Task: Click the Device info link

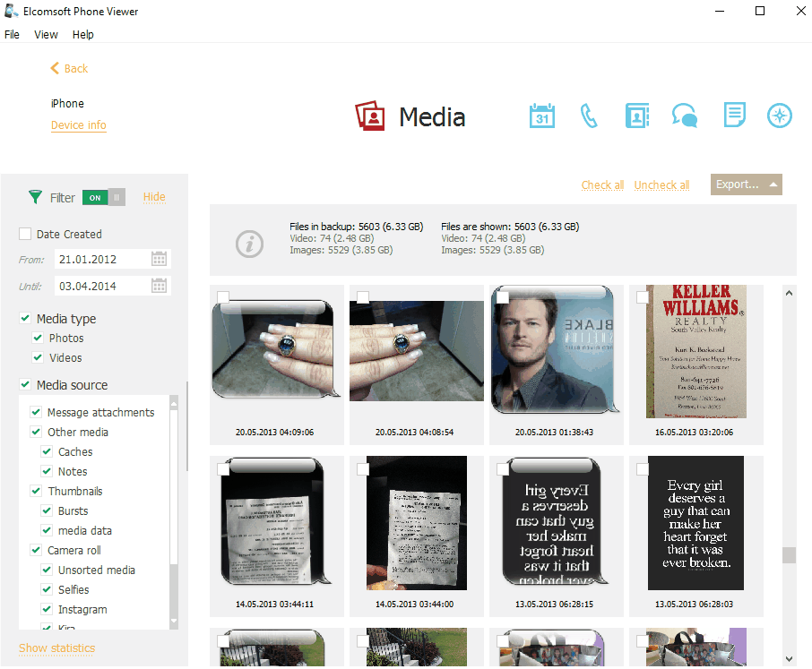Action: coord(79,125)
